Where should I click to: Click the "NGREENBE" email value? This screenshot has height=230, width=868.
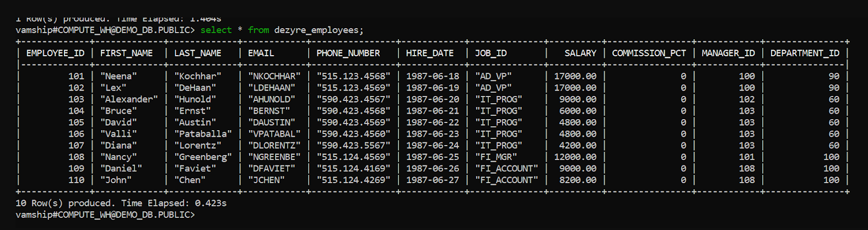pyautogui.click(x=274, y=157)
